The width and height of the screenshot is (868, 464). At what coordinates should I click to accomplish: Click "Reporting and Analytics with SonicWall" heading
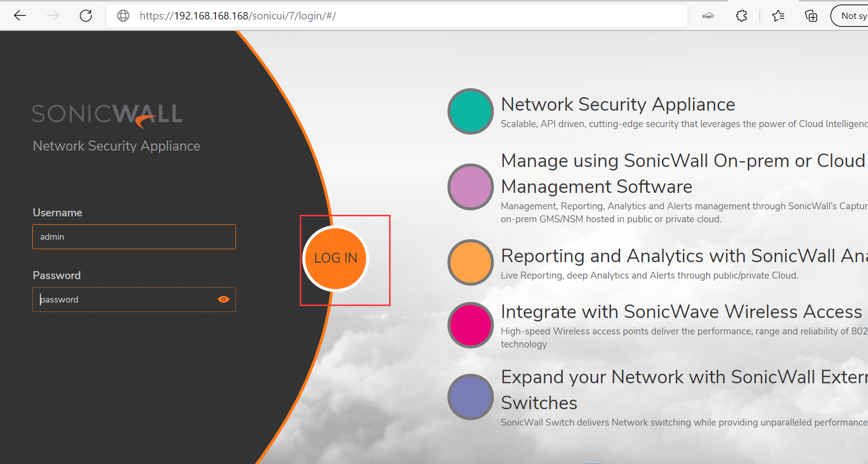[x=684, y=256]
